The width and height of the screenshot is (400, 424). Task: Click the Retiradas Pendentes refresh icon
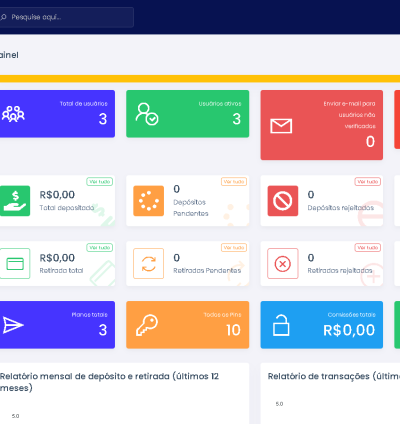coord(149,263)
